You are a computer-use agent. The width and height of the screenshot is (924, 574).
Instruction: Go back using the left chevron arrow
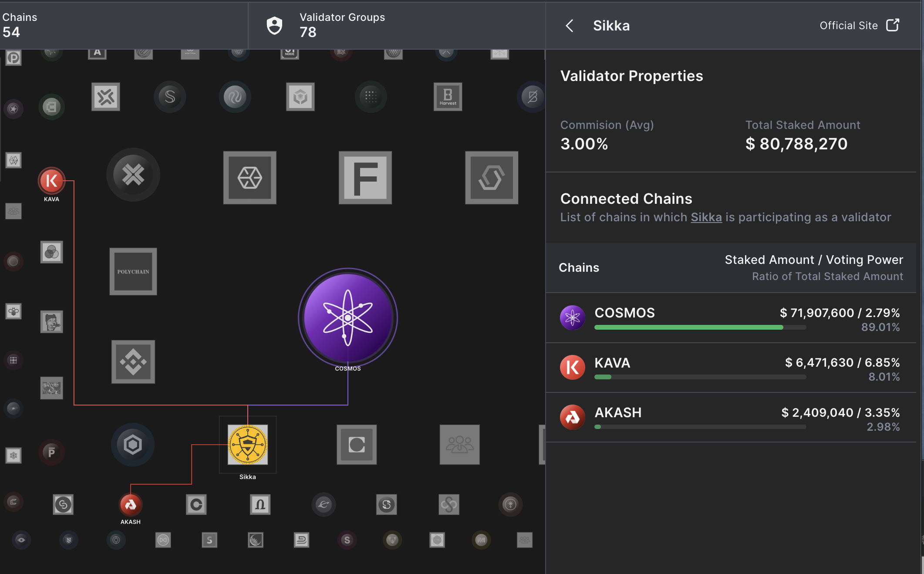(x=570, y=26)
